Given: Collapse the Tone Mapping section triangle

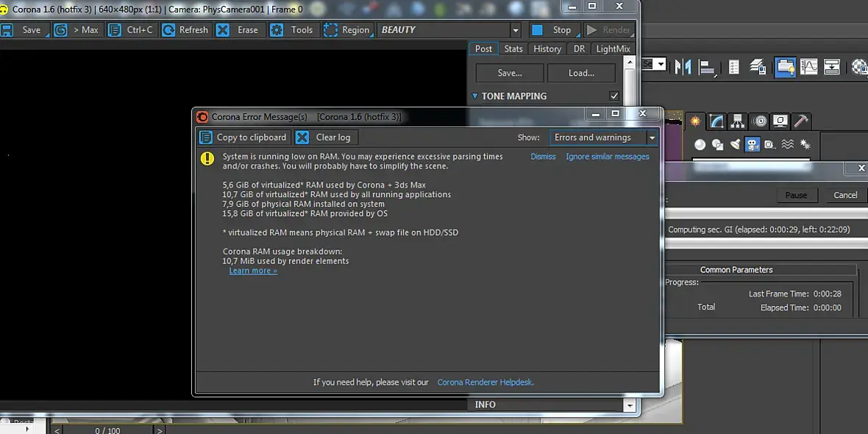Looking at the screenshot, I should click(475, 96).
